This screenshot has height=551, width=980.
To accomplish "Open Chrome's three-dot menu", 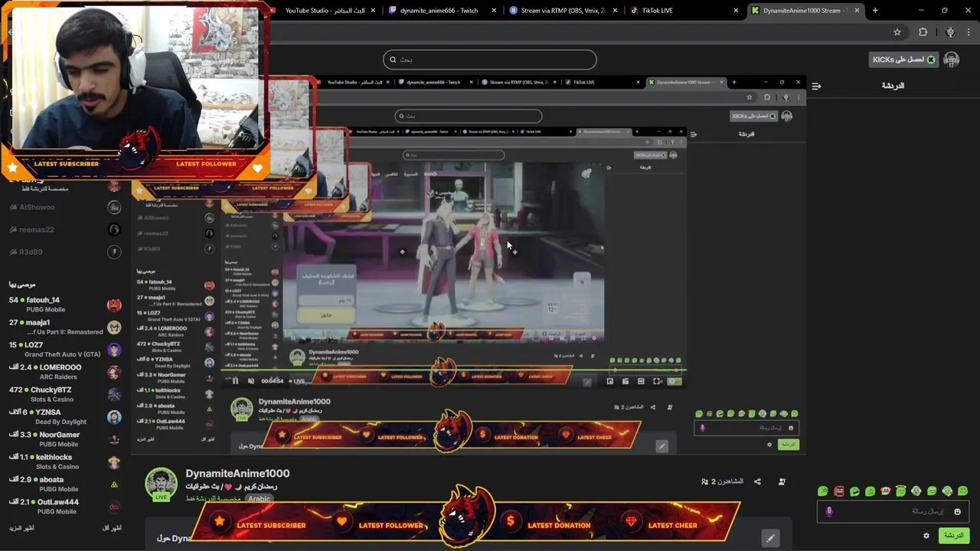I will pyautogui.click(x=969, y=32).
